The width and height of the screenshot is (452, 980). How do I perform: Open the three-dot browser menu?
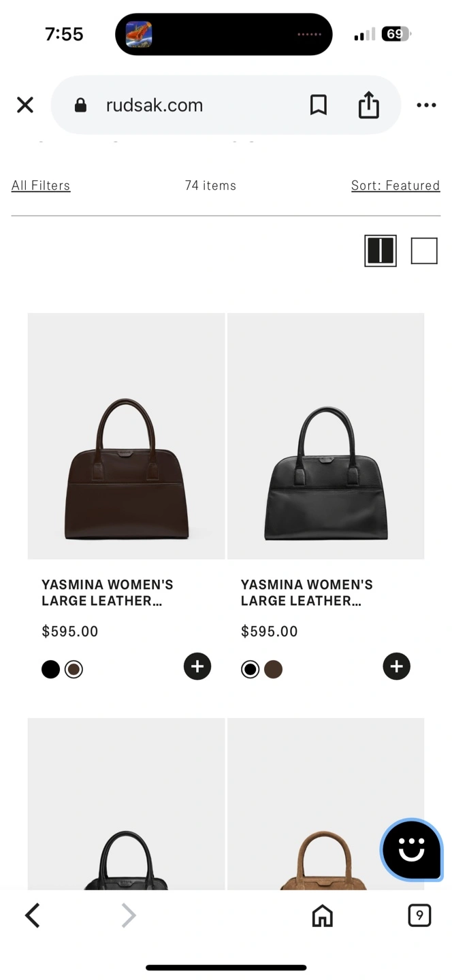coord(426,105)
